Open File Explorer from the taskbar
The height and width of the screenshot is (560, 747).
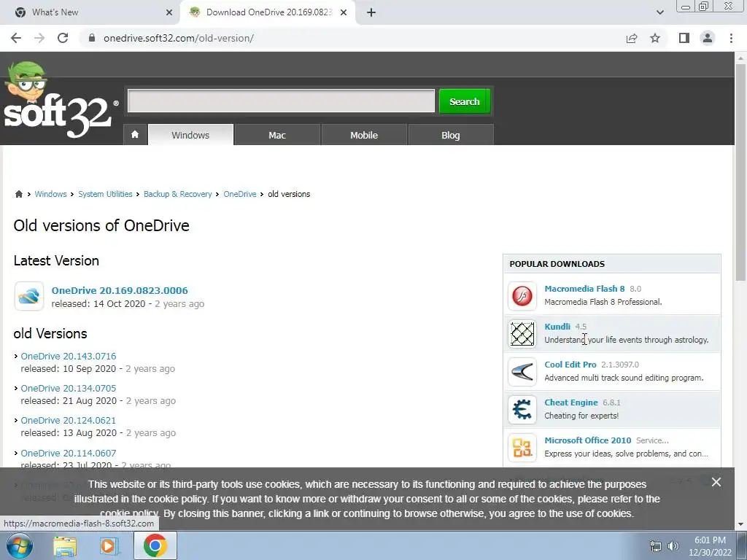coord(65,546)
